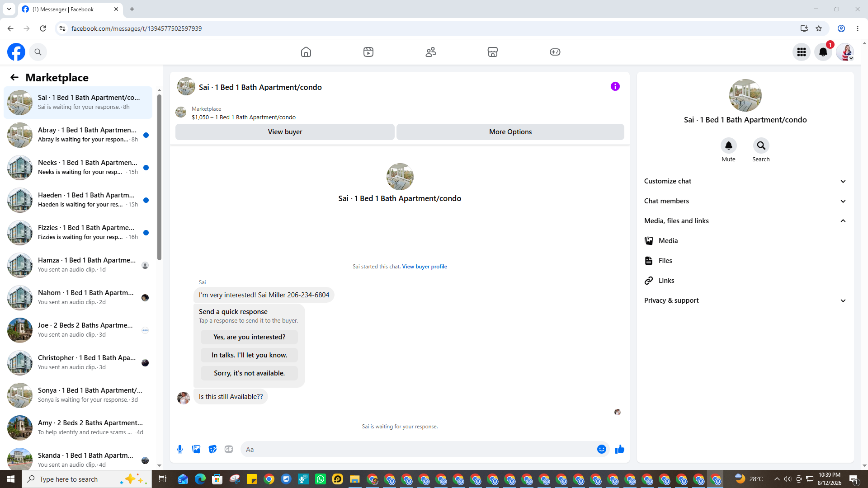
Task: Open Hamza conversation in list
Action: click(78, 265)
